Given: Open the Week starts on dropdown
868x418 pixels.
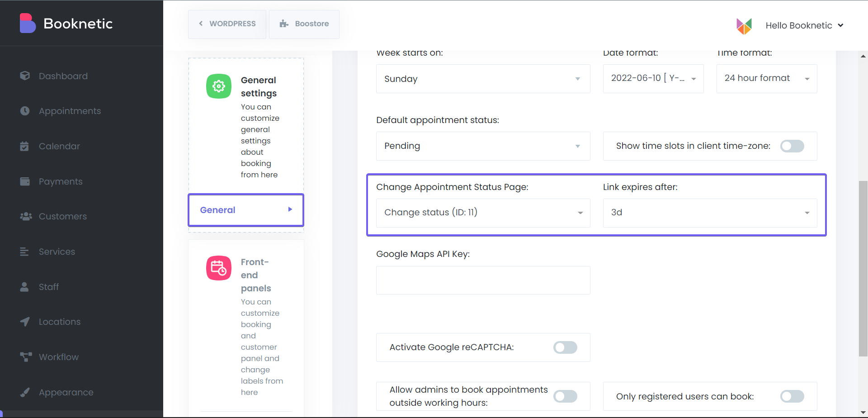Looking at the screenshot, I should pyautogui.click(x=483, y=79).
